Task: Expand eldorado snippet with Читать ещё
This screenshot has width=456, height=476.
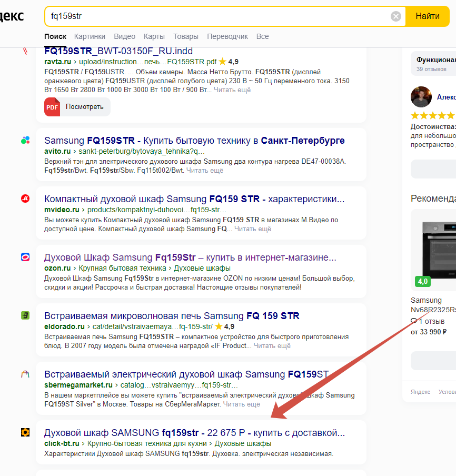Action: pos(272,346)
